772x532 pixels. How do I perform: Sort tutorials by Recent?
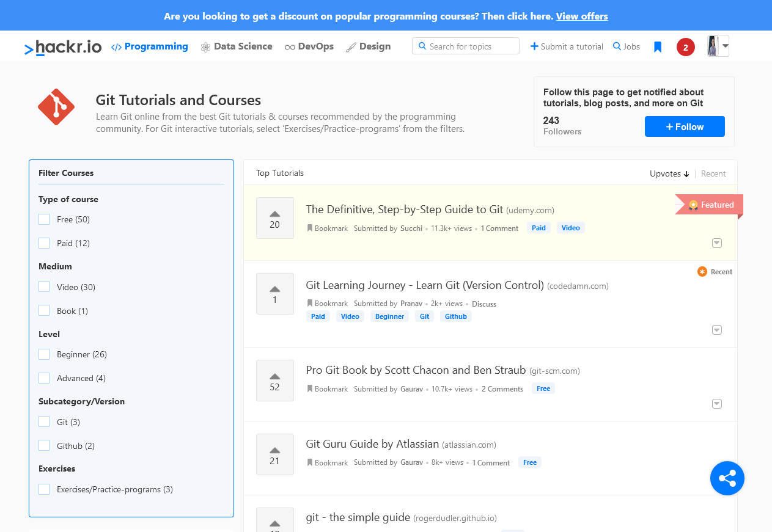coord(713,173)
